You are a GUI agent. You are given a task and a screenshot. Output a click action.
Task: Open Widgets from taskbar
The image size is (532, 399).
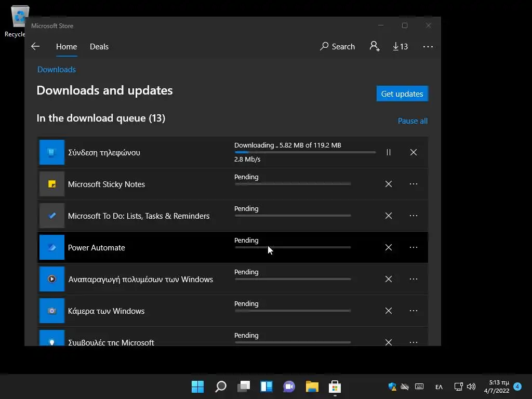tap(267, 387)
